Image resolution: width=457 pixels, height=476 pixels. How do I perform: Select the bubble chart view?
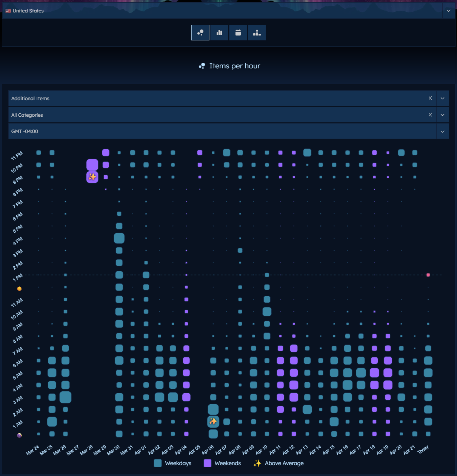pos(200,32)
